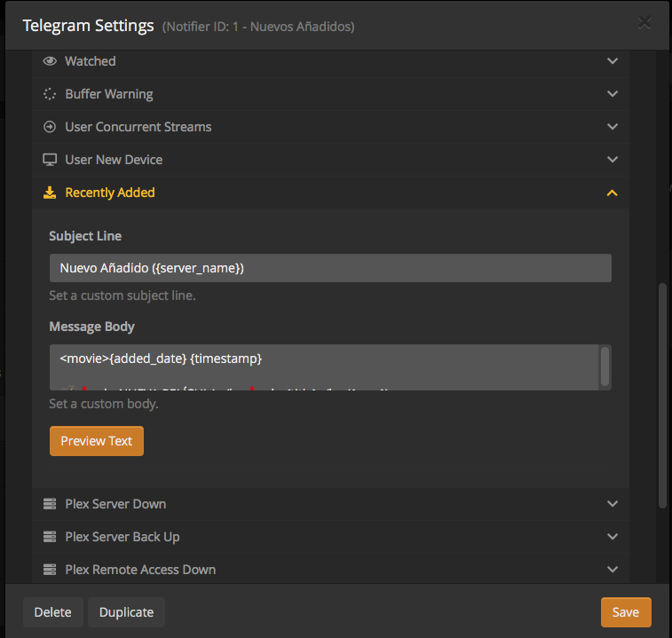This screenshot has width=672, height=638.
Task: Click the Plex Remote Access Down server icon
Action: pos(50,570)
